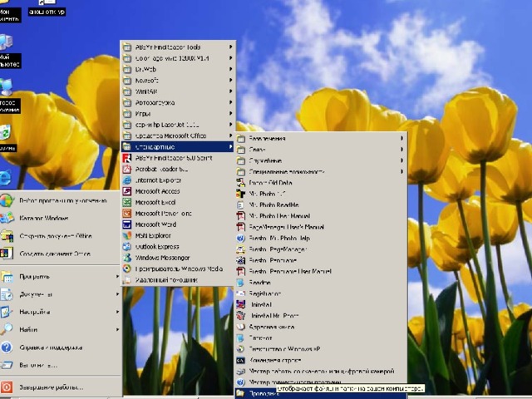The height and width of the screenshot is (399, 532).
Task: Open Знакомство с Windows XP tour
Action: [x=321, y=349]
